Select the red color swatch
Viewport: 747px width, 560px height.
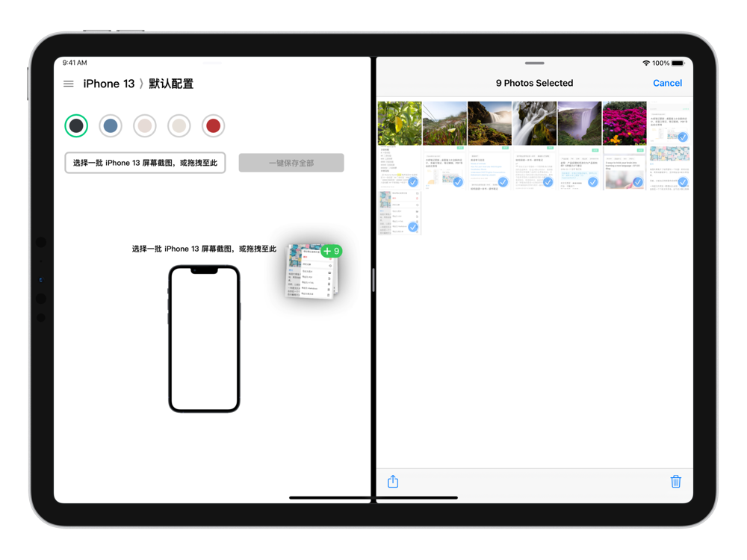(x=214, y=125)
